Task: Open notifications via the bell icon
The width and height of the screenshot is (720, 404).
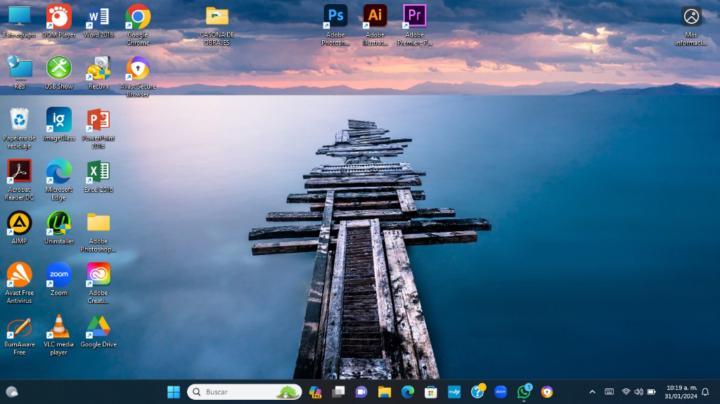Action: pyautogui.click(x=706, y=392)
